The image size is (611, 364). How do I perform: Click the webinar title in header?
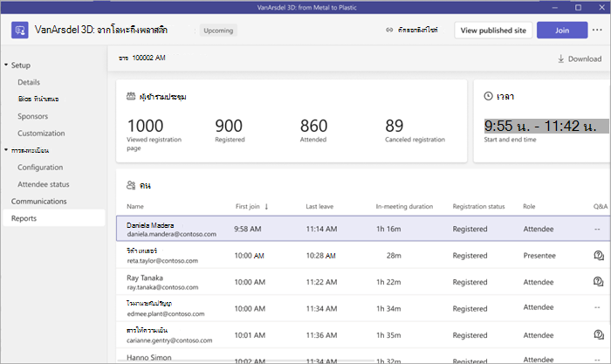pyautogui.click(x=101, y=30)
